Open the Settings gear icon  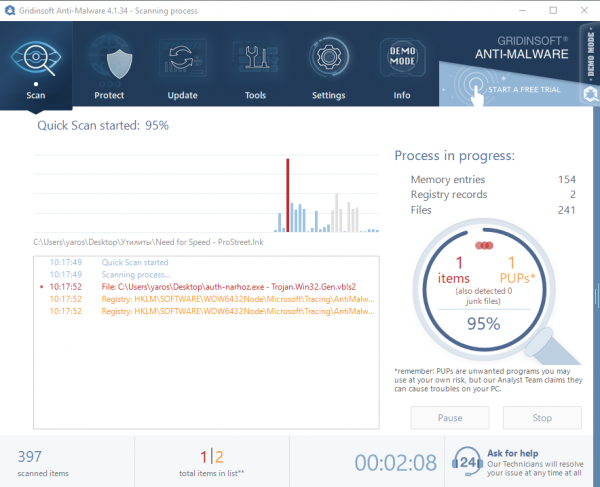point(329,57)
